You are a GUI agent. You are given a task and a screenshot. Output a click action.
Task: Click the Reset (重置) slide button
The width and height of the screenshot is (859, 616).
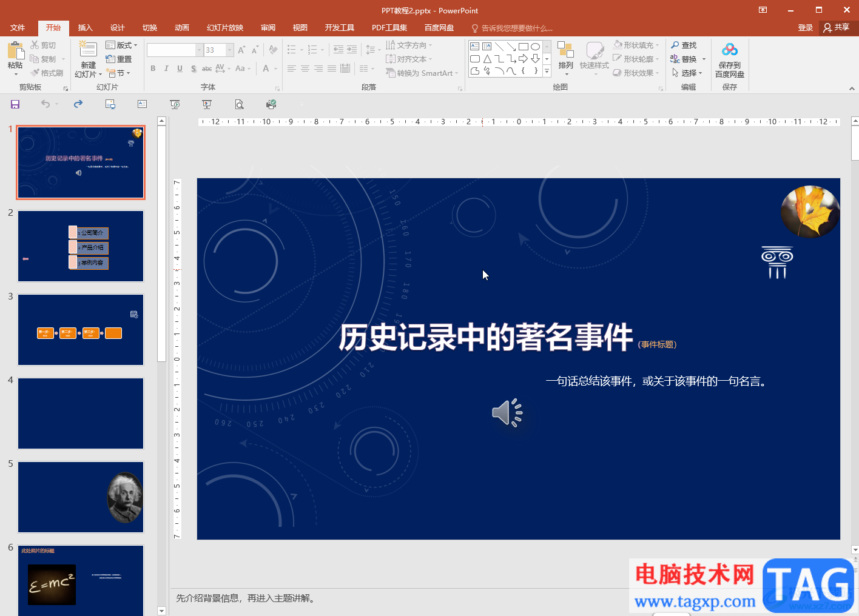coord(119,59)
